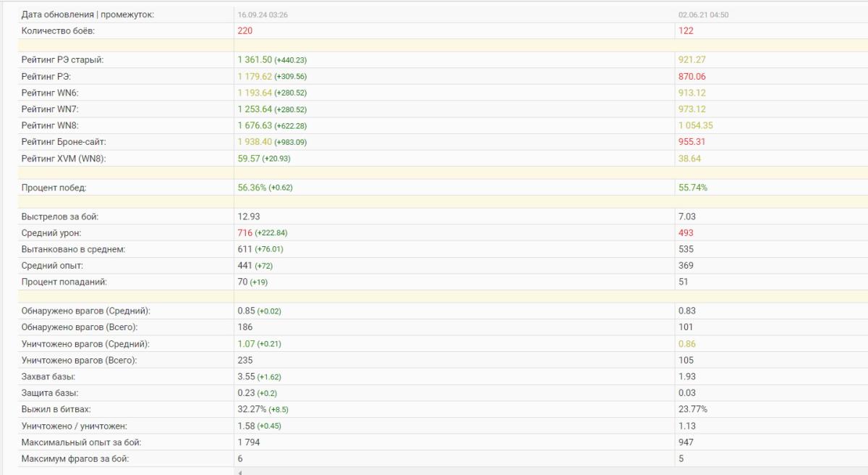Click the kill ratio 1.58 (+0.45)

(x=259, y=426)
